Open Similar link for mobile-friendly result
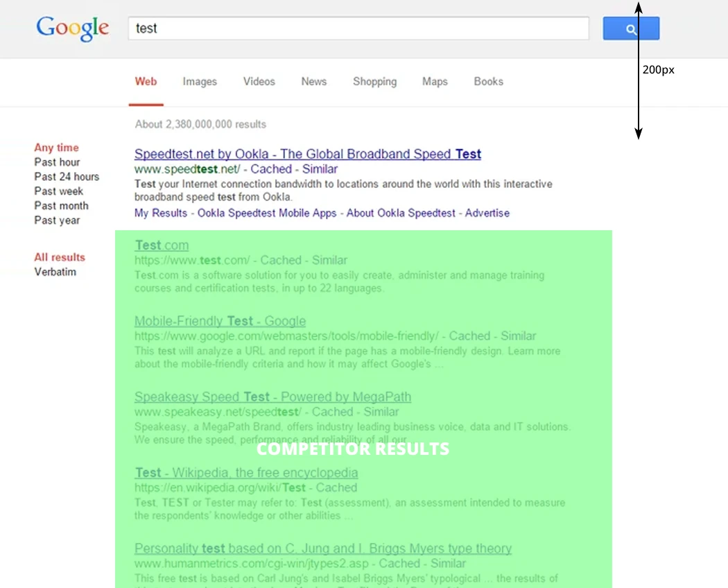Viewport: 728px width, 588px height. coord(518,336)
